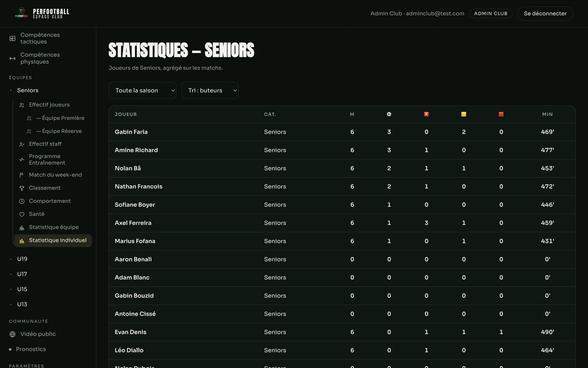This screenshot has width=588, height=368.
Task: Click player name Amine Richard
Action: 136,150
